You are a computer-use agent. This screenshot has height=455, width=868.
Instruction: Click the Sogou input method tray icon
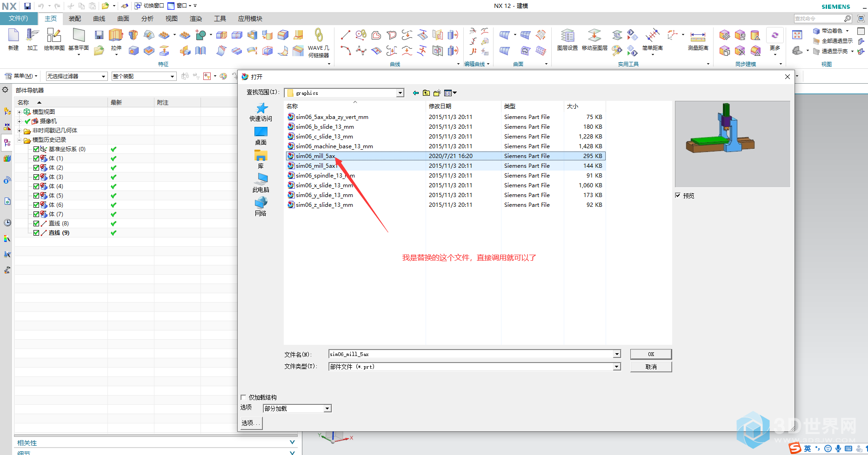[x=795, y=448]
